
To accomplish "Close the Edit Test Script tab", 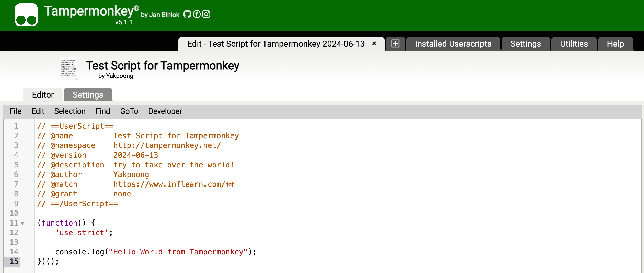I will point(374,44).
